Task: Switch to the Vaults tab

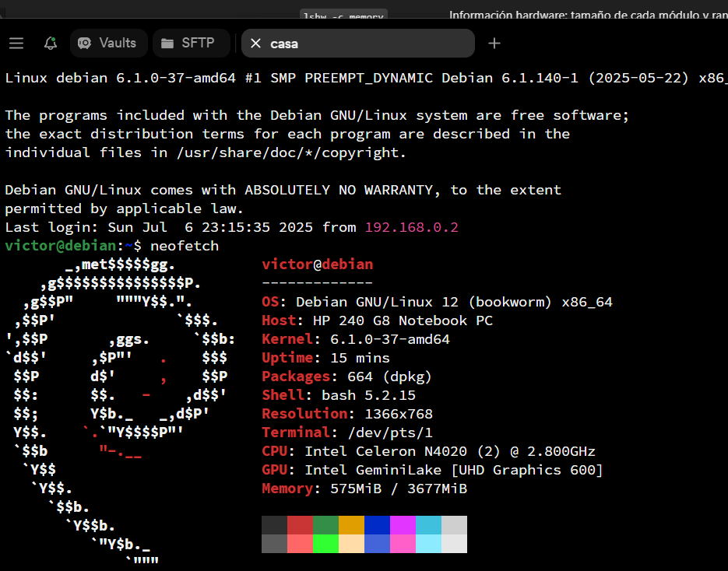Action: coord(108,44)
